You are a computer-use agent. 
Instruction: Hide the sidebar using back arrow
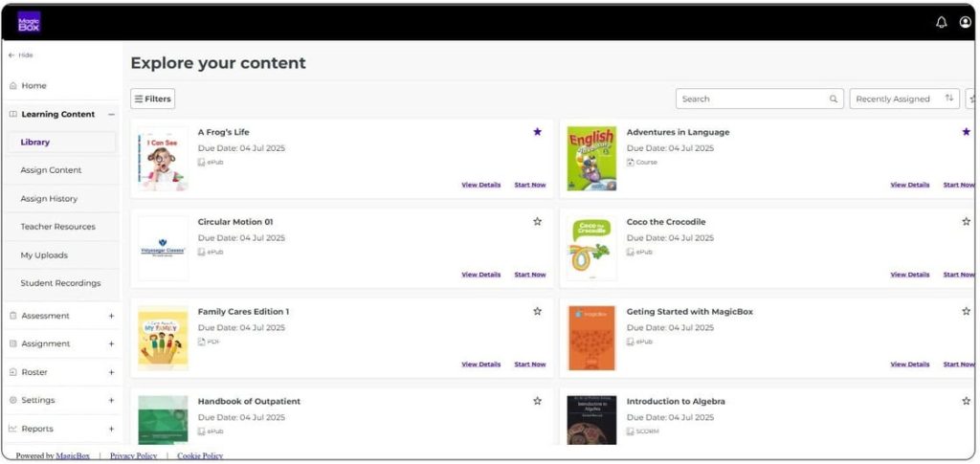11,55
